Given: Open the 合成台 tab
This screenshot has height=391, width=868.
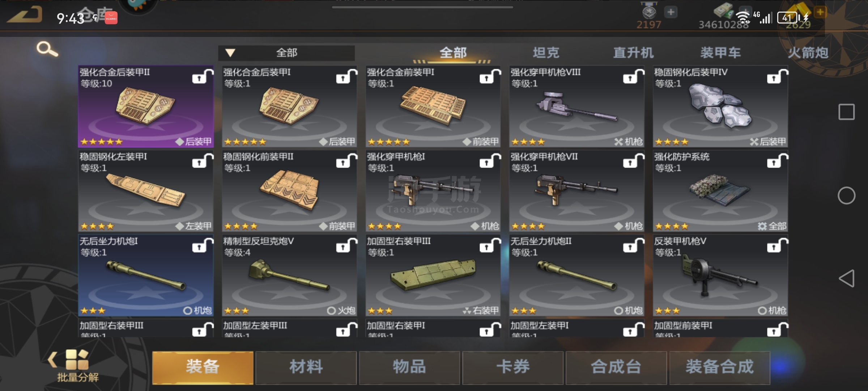Looking at the screenshot, I should pyautogui.click(x=616, y=367).
